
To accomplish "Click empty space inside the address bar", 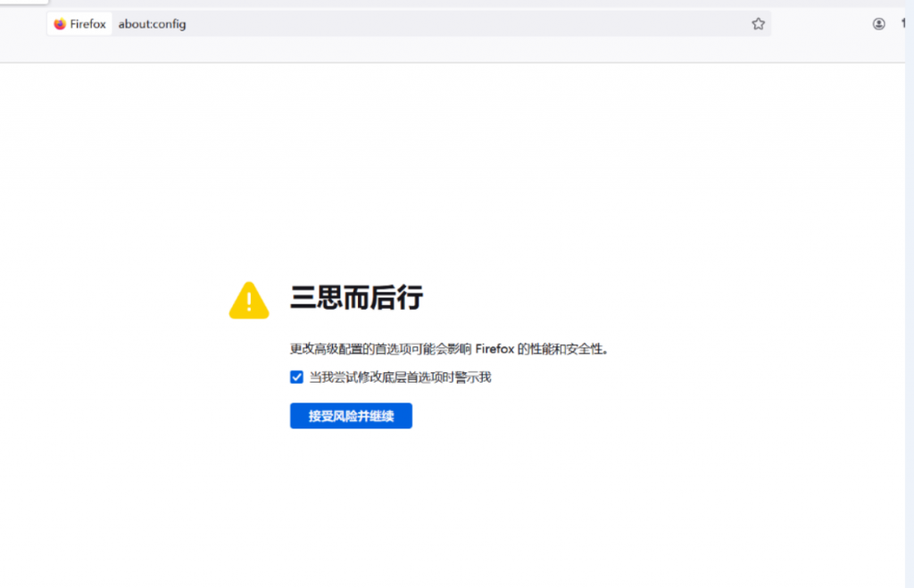I will point(446,24).
